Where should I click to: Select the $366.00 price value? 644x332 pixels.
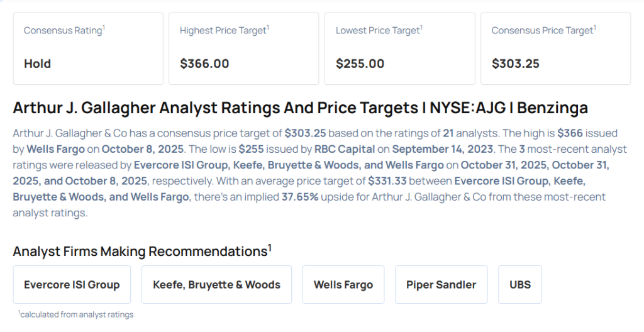204,64
